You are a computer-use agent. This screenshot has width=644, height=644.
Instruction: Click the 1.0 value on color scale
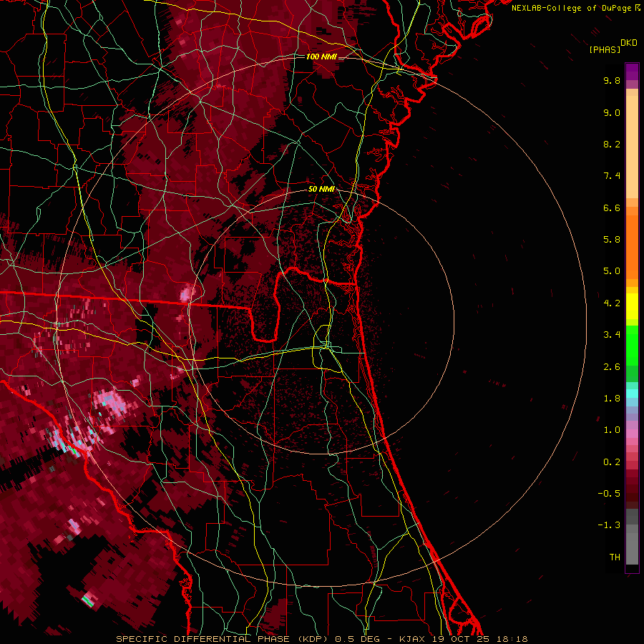click(612, 430)
